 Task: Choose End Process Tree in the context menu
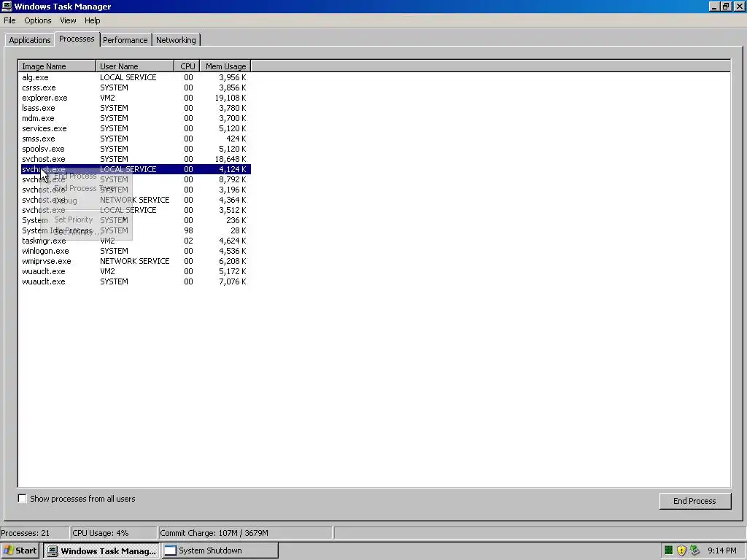pos(84,188)
